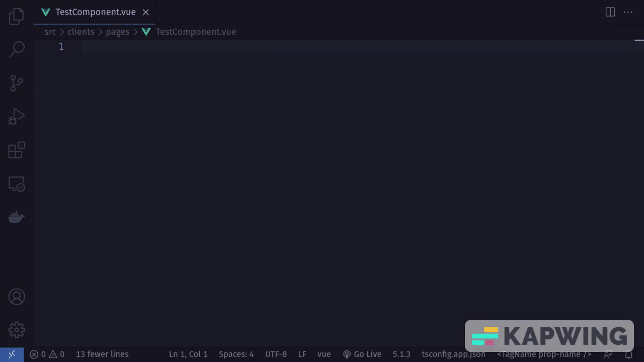Image resolution: width=644 pixels, height=362 pixels.
Task: Open the Run and Debug view
Action: [x=17, y=117]
